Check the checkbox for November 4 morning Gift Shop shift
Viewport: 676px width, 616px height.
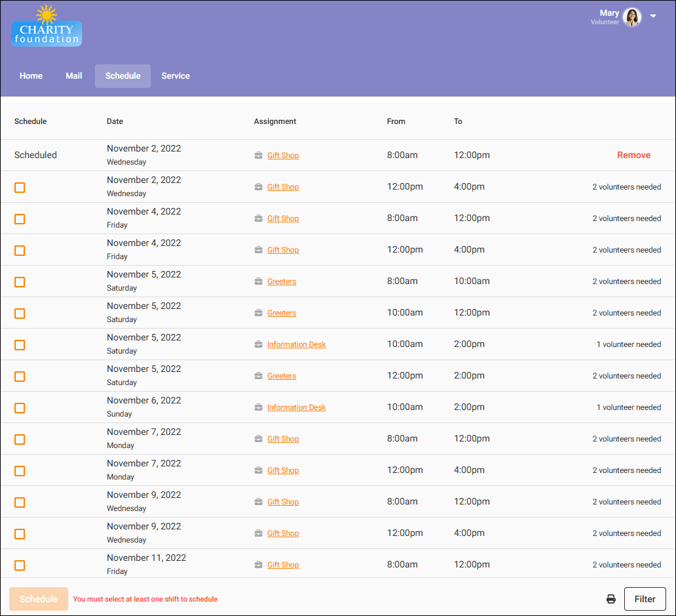(19, 219)
